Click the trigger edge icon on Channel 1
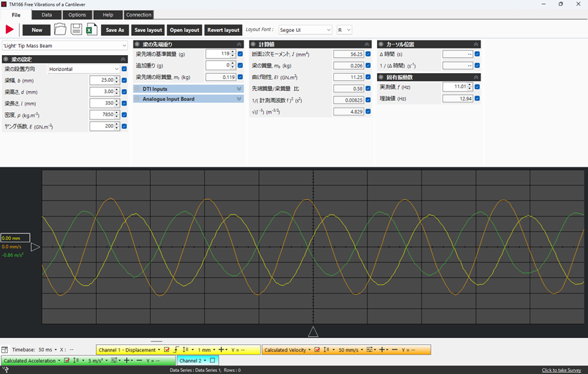The height and width of the screenshot is (374, 588). (177, 349)
